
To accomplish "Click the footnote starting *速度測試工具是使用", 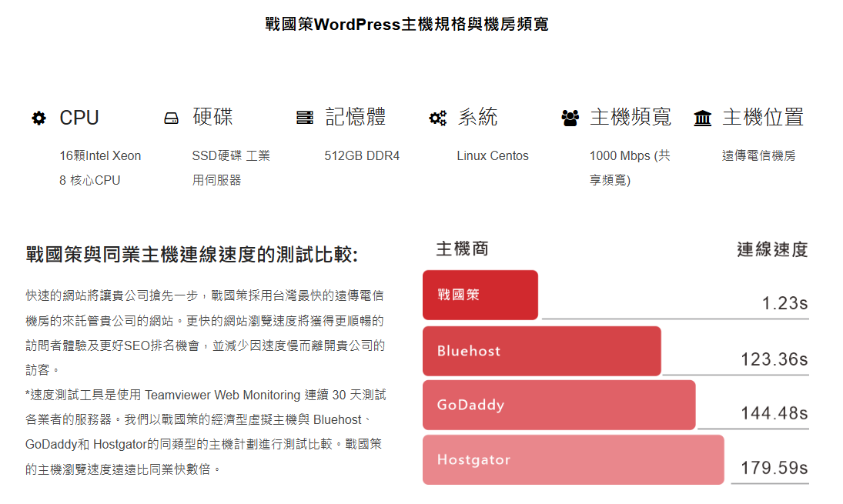I will coord(206,432).
